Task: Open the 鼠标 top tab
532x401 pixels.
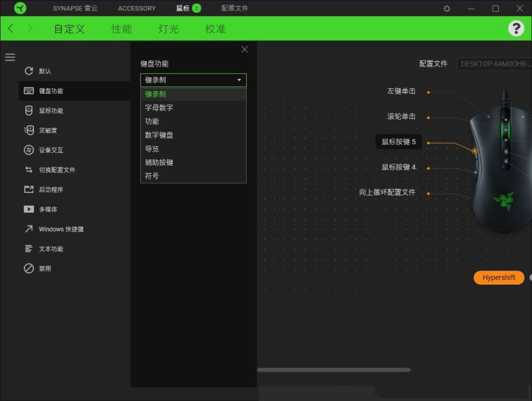Action: (x=183, y=8)
